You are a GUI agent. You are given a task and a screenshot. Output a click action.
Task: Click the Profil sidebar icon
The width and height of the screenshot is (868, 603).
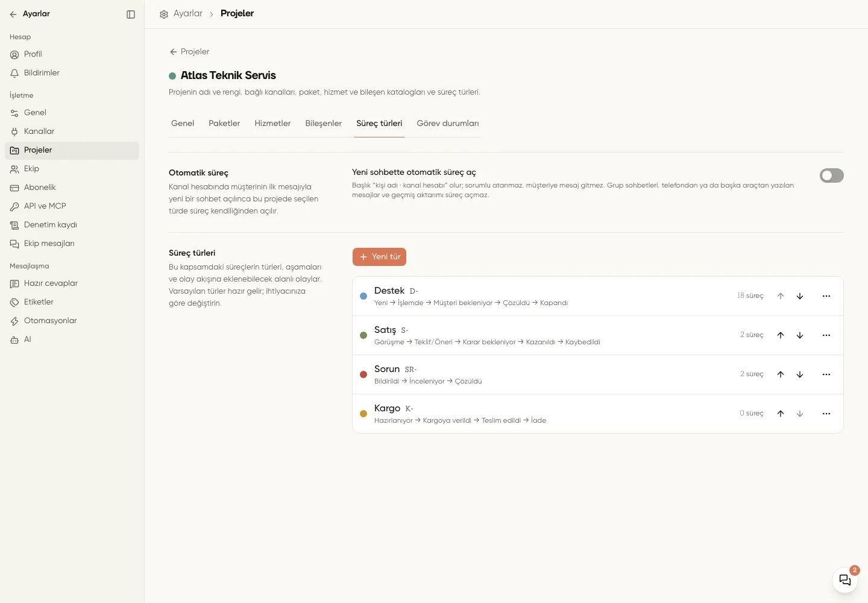(14, 54)
